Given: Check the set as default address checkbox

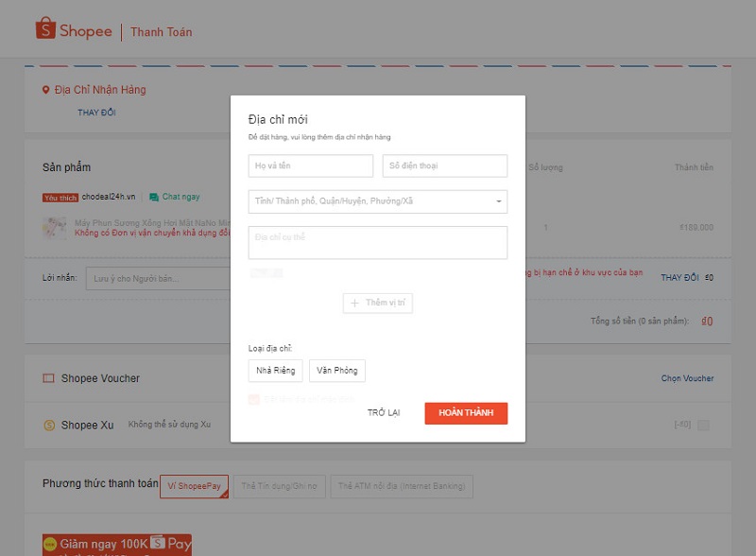Looking at the screenshot, I should [x=253, y=400].
